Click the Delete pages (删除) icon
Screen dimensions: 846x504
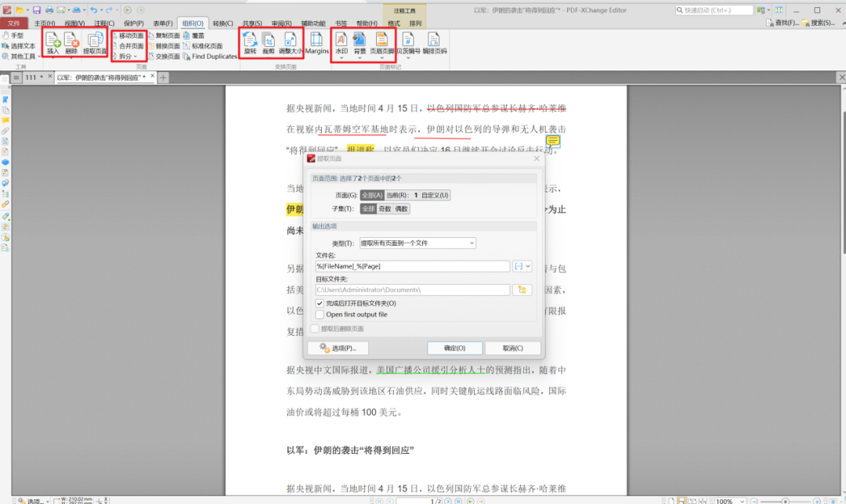pos(71,42)
